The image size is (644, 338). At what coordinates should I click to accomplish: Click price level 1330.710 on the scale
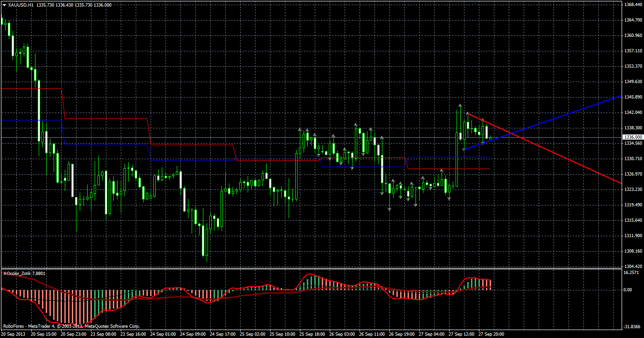tap(632, 159)
